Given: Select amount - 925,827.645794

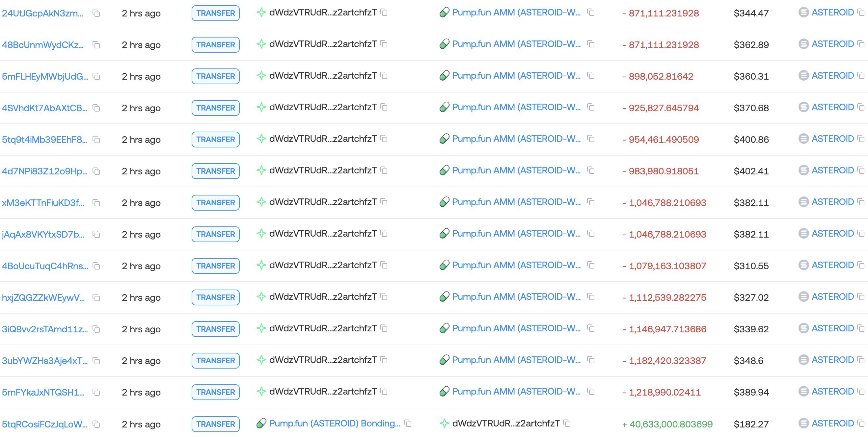Looking at the screenshot, I should [x=661, y=108].
